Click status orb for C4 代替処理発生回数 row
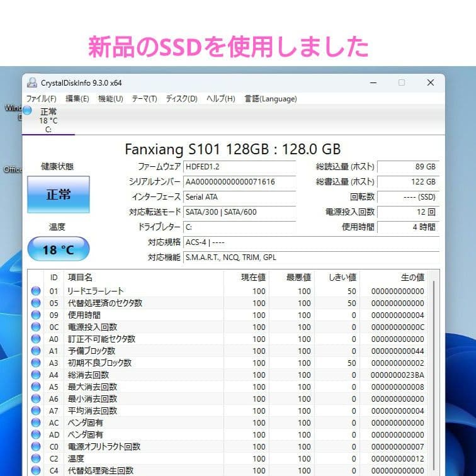476x476 pixels. [x=36, y=470]
